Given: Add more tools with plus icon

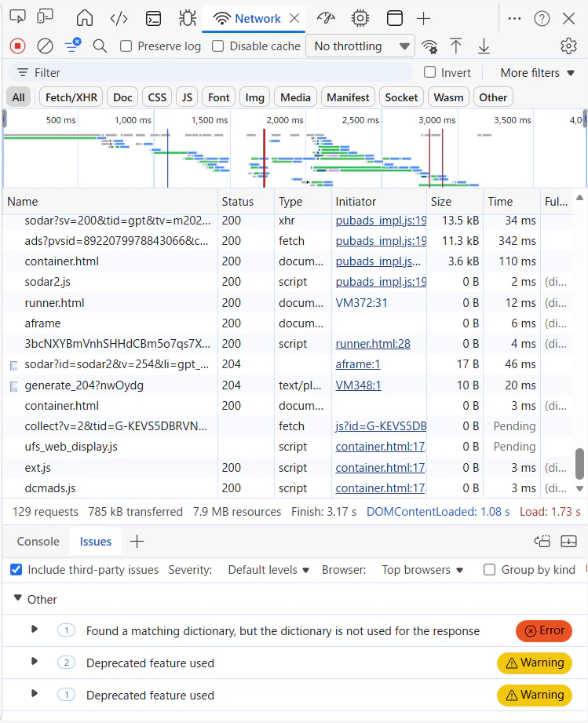Looking at the screenshot, I should [x=423, y=18].
